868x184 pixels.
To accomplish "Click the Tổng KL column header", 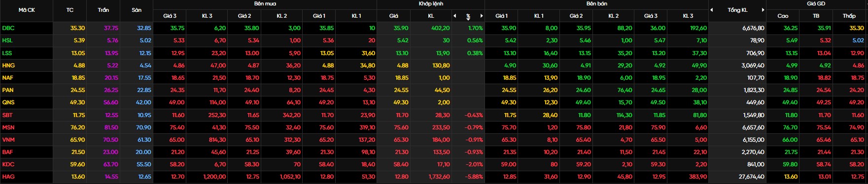I will click(x=737, y=10).
